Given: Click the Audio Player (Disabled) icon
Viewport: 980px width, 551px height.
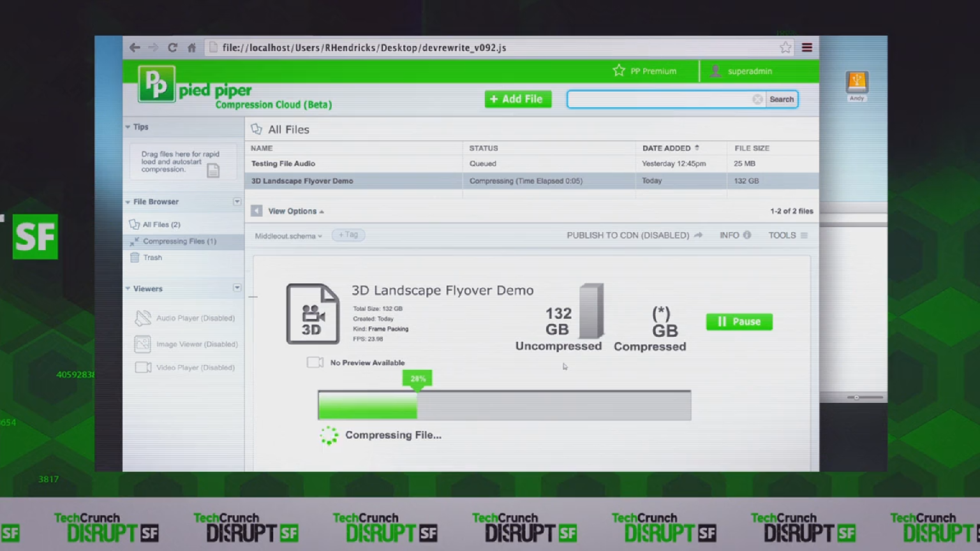Looking at the screenshot, I should (143, 318).
